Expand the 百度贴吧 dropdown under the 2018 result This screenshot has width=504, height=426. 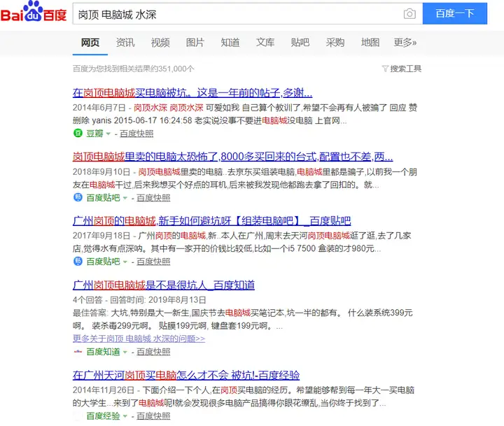click(125, 198)
